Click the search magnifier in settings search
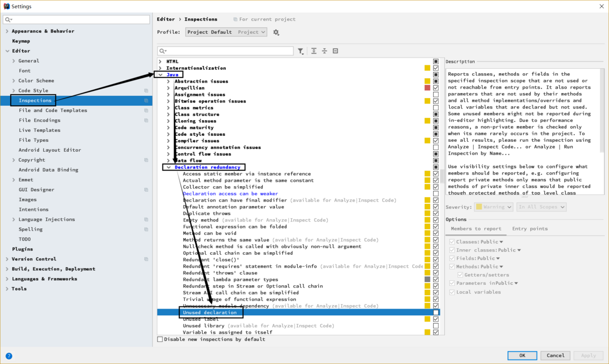Screen dimensions: 609x364 8,19
